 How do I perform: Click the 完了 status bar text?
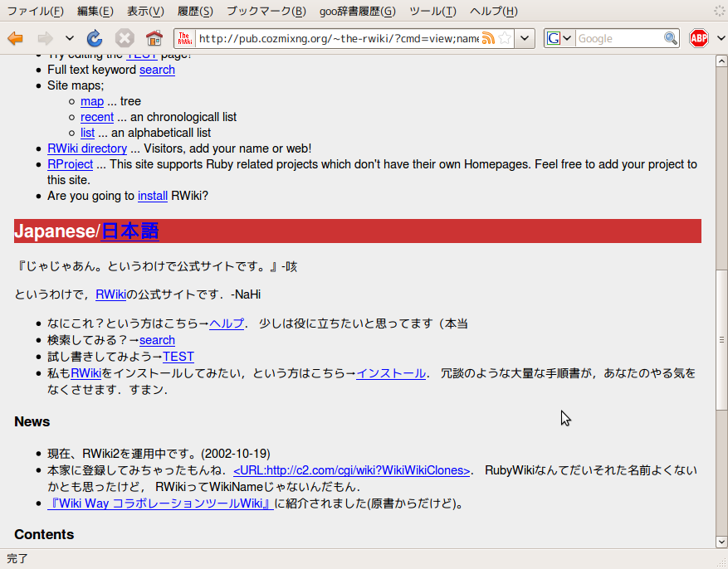tap(17, 559)
